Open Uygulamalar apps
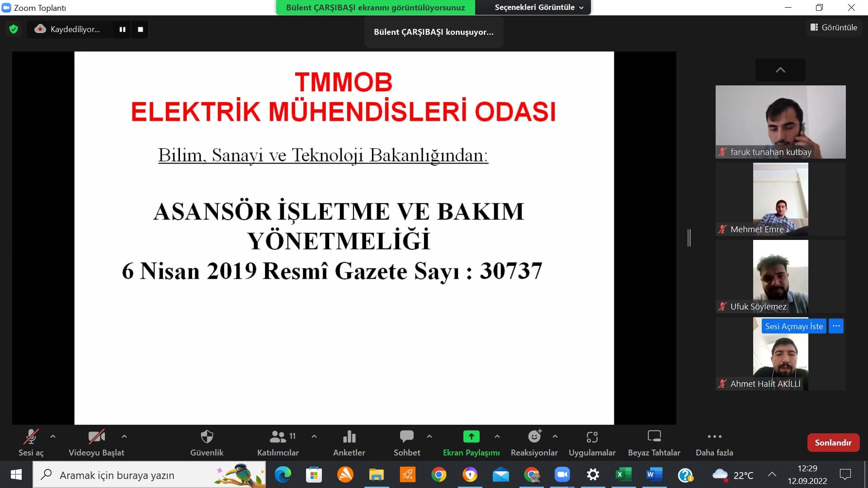This screenshot has height=488, width=868. (x=592, y=443)
